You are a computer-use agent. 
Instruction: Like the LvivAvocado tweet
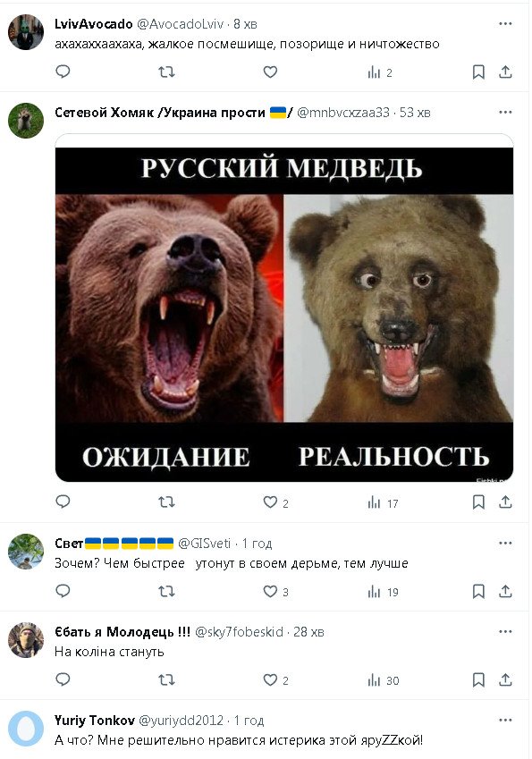[270, 72]
